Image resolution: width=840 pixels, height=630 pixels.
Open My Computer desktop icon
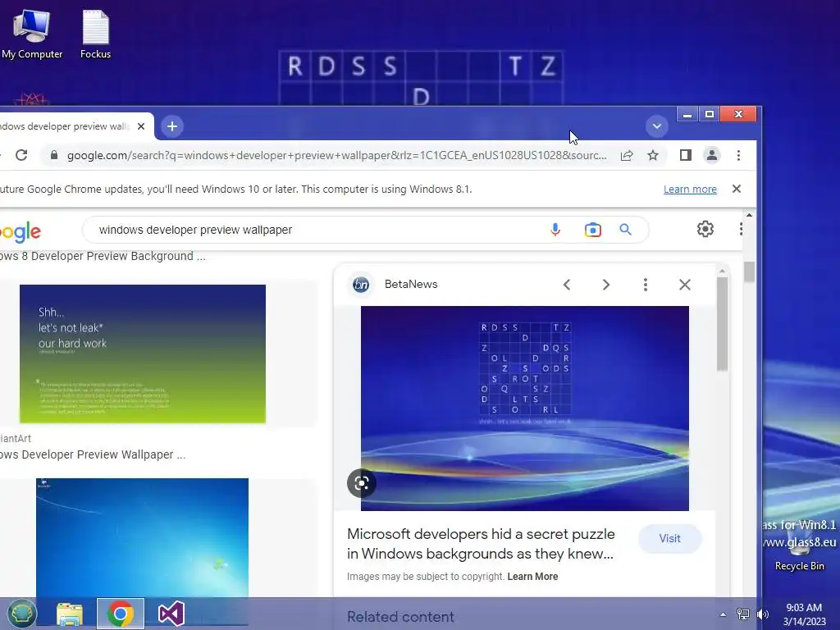point(32,33)
